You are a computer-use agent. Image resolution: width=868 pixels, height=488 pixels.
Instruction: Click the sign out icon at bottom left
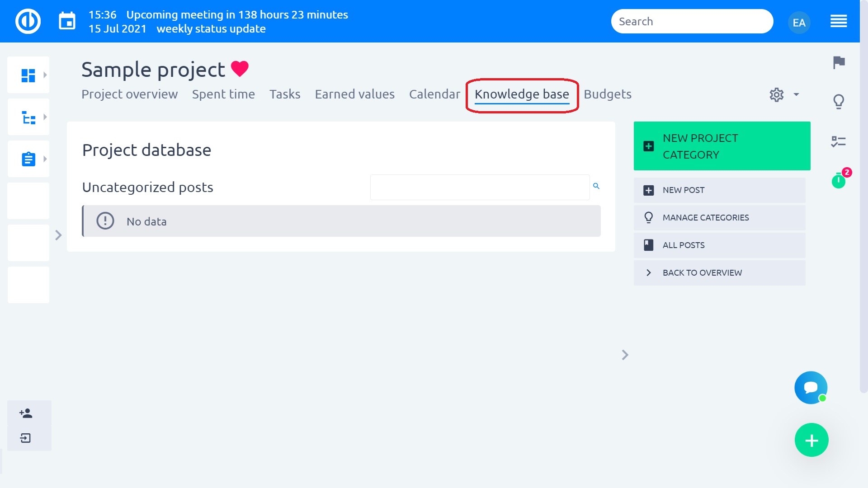point(26,438)
